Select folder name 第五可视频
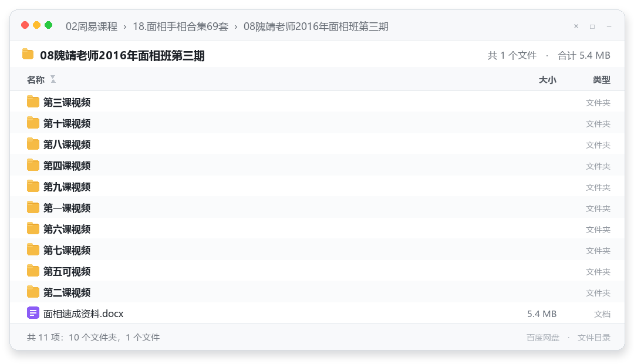The image size is (634, 364). click(x=67, y=271)
